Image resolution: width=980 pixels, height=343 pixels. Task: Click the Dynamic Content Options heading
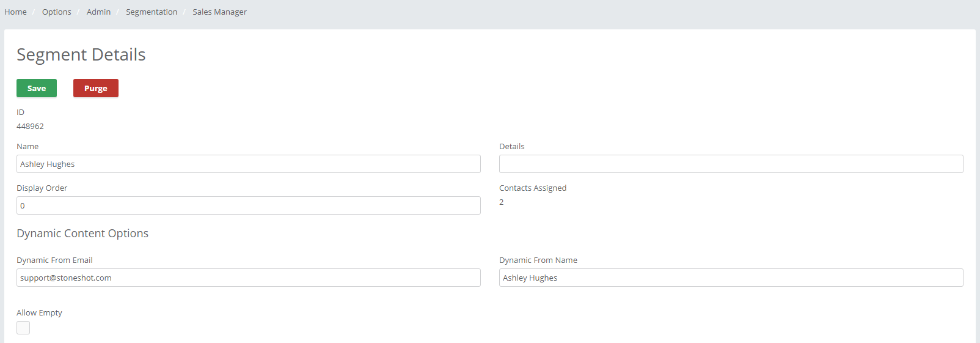(x=82, y=234)
